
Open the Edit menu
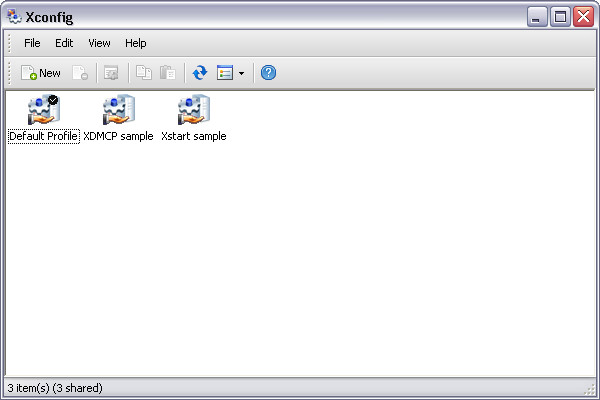coord(64,43)
